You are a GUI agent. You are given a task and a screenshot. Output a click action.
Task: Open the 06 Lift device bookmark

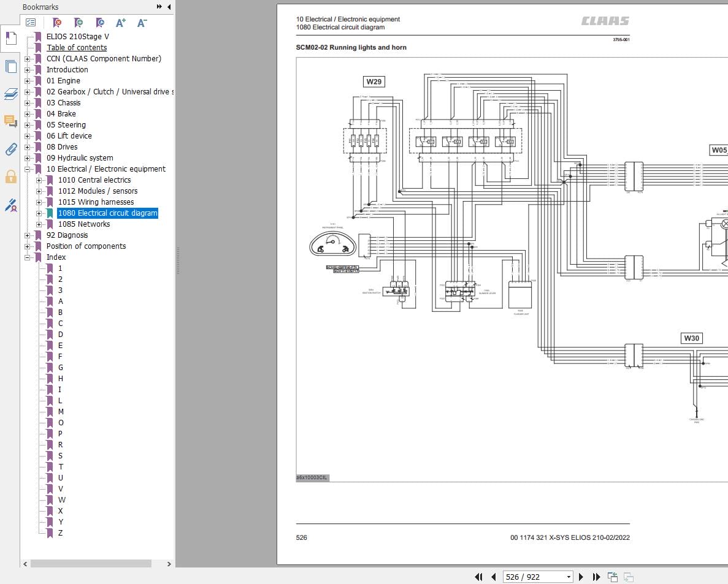(69, 136)
